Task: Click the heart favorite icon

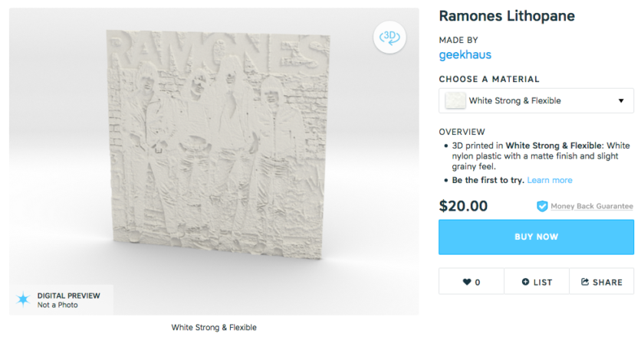Action: 467,282
